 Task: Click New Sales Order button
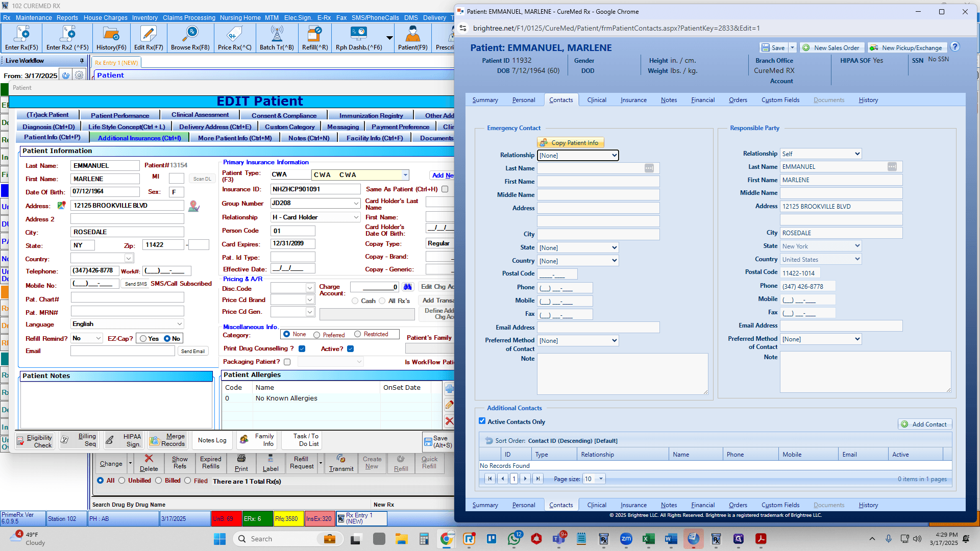(x=831, y=48)
